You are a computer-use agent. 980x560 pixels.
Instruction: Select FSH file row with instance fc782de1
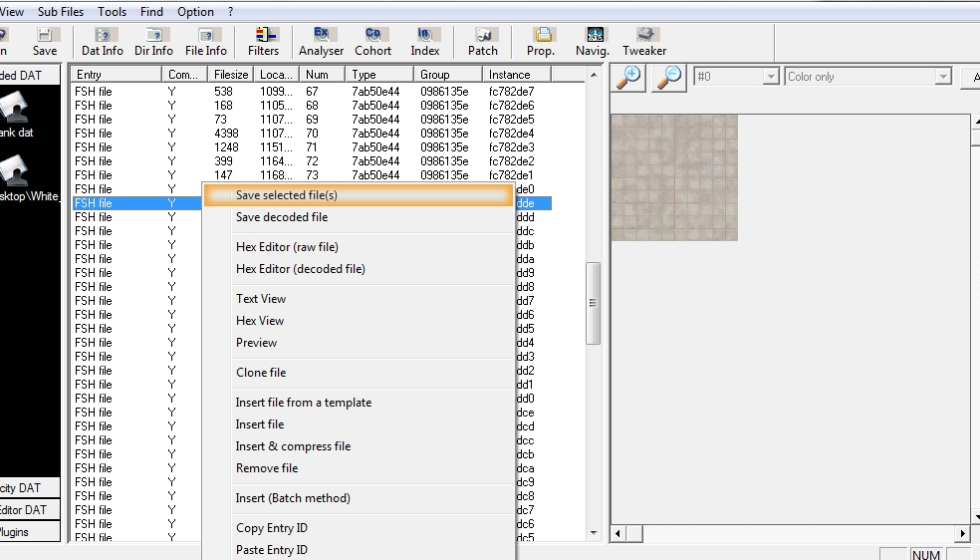tap(312, 175)
